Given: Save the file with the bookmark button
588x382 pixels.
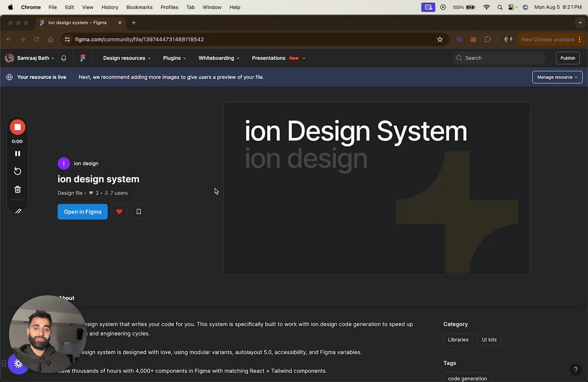Looking at the screenshot, I should [x=139, y=212].
